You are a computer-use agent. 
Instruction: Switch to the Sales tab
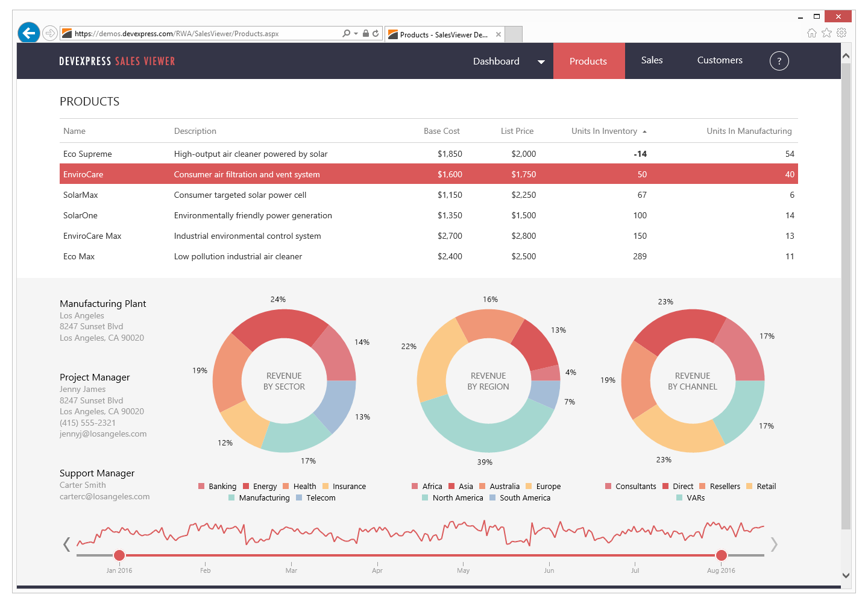tap(652, 60)
